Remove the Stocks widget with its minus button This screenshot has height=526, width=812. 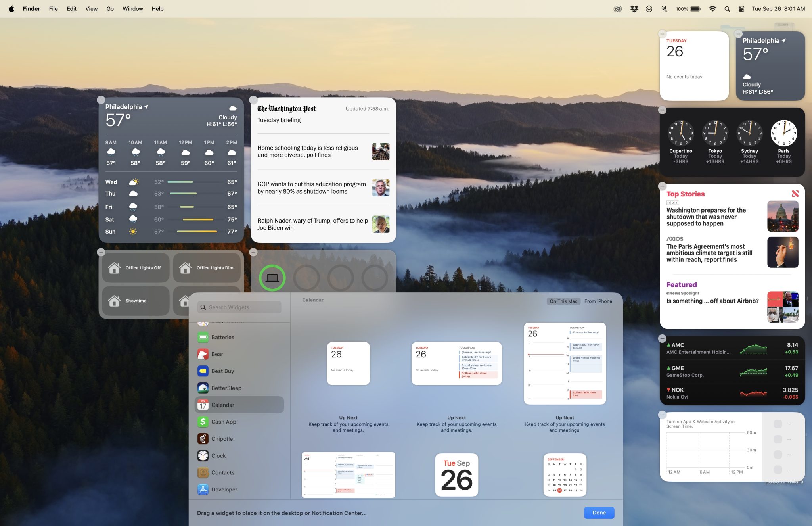(x=662, y=338)
